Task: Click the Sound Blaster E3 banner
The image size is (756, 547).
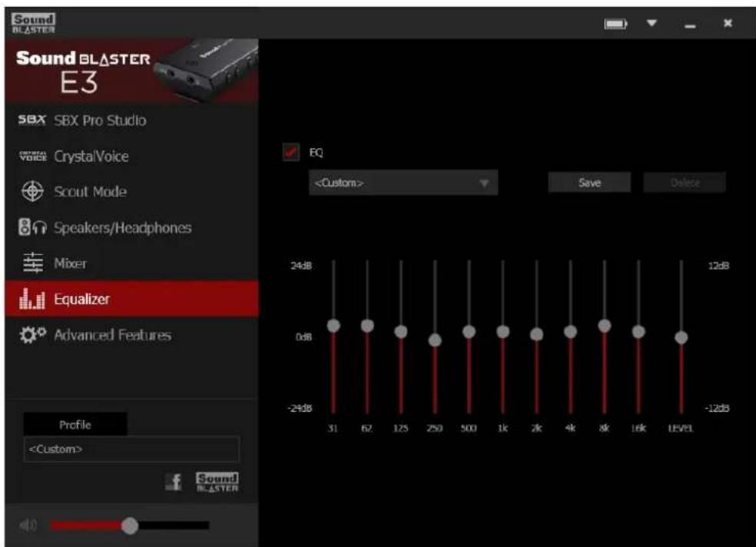Action: 132,71
